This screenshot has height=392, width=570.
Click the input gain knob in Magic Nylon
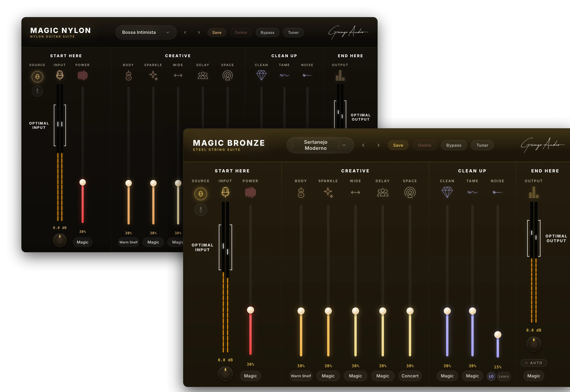(60, 240)
